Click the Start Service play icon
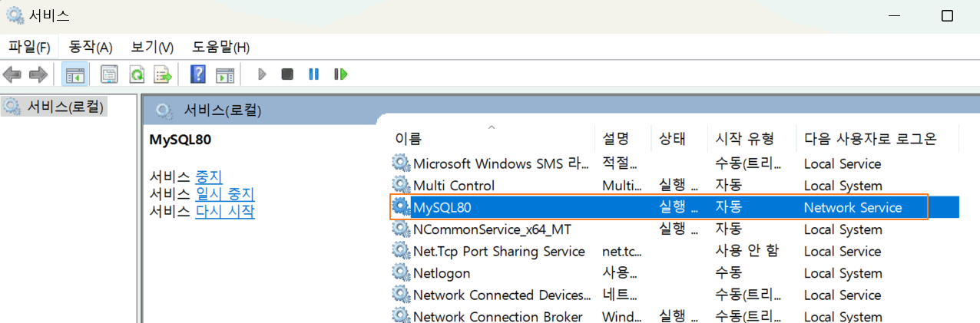This screenshot has width=980, height=323. coord(262,74)
